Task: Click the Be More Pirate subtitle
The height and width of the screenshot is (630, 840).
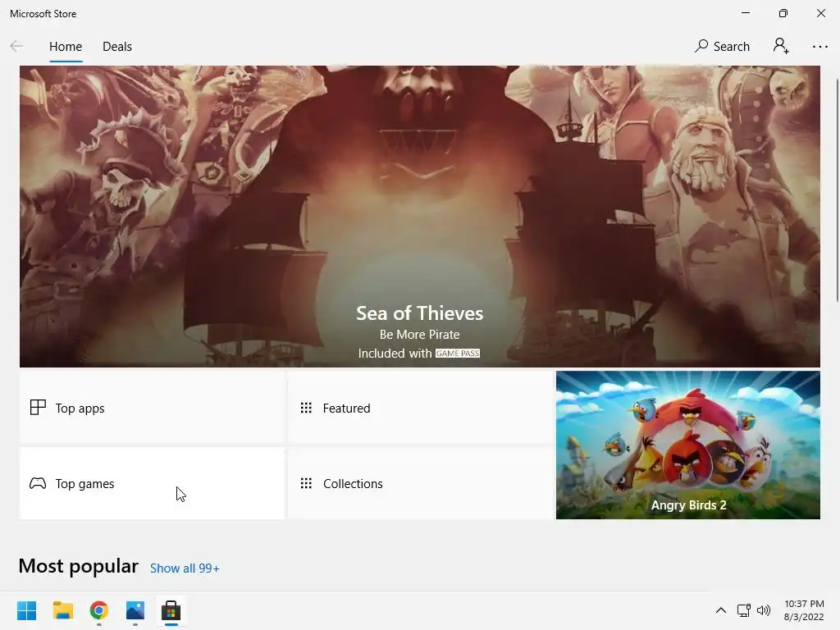Action: tap(419, 335)
